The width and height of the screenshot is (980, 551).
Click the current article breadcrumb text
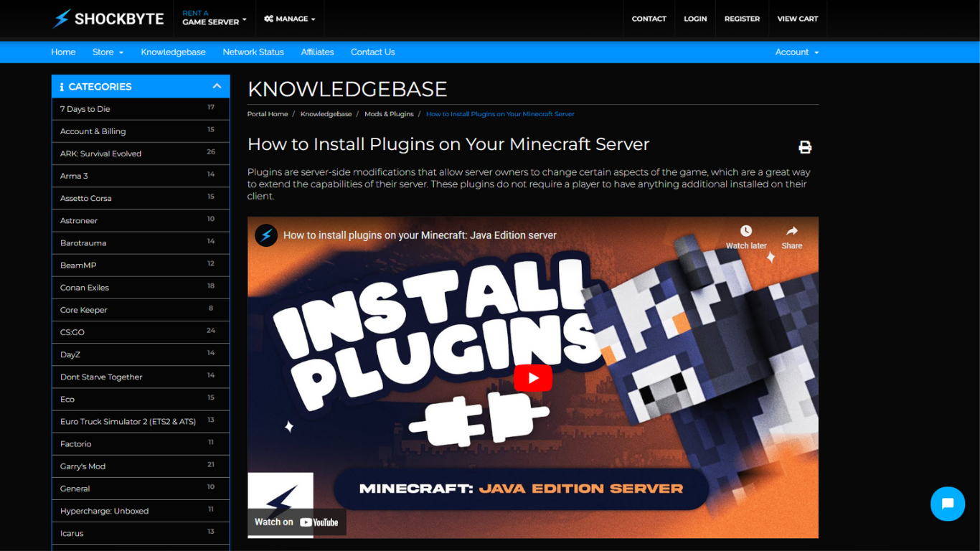click(500, 114)
